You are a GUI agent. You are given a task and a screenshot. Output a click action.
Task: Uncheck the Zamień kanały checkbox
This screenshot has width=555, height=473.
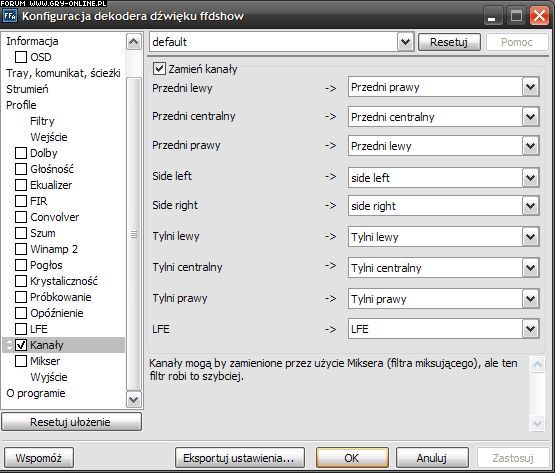[x=159, y=69]
